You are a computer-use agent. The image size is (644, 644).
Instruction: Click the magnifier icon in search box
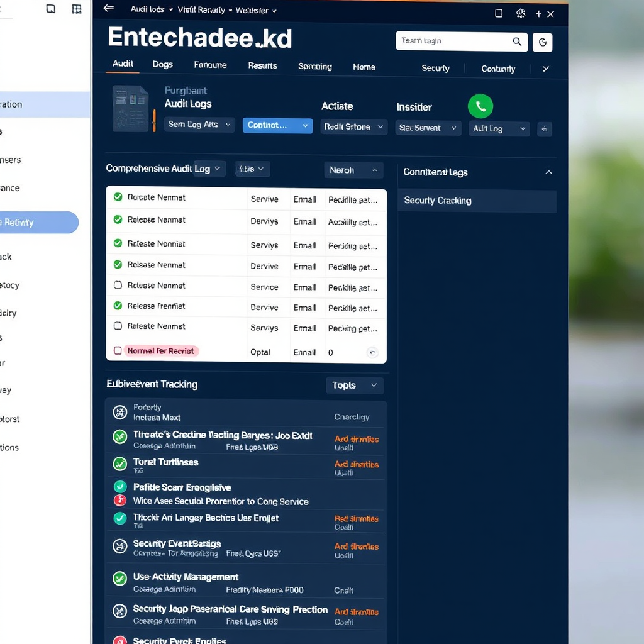tap(517, 42)
